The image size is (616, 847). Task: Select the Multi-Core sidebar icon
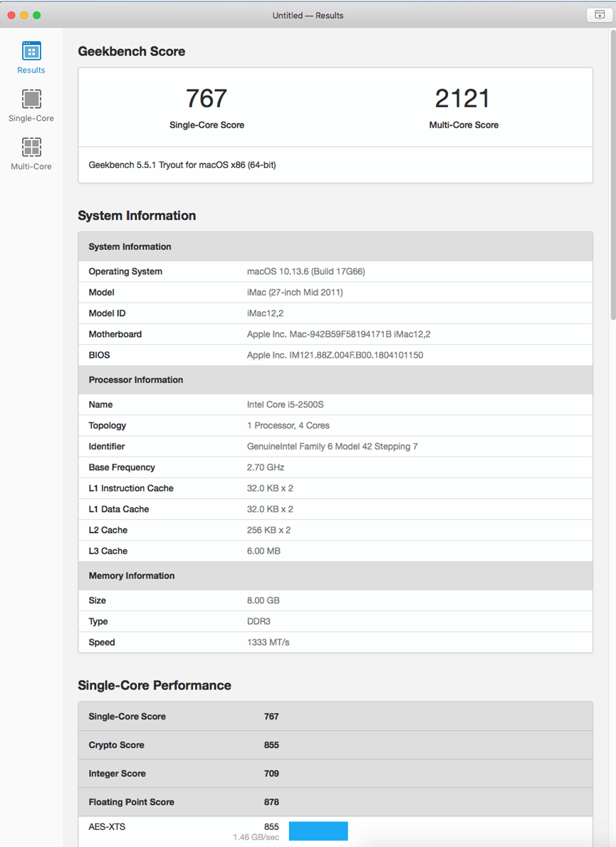click(x=31, y=147)
